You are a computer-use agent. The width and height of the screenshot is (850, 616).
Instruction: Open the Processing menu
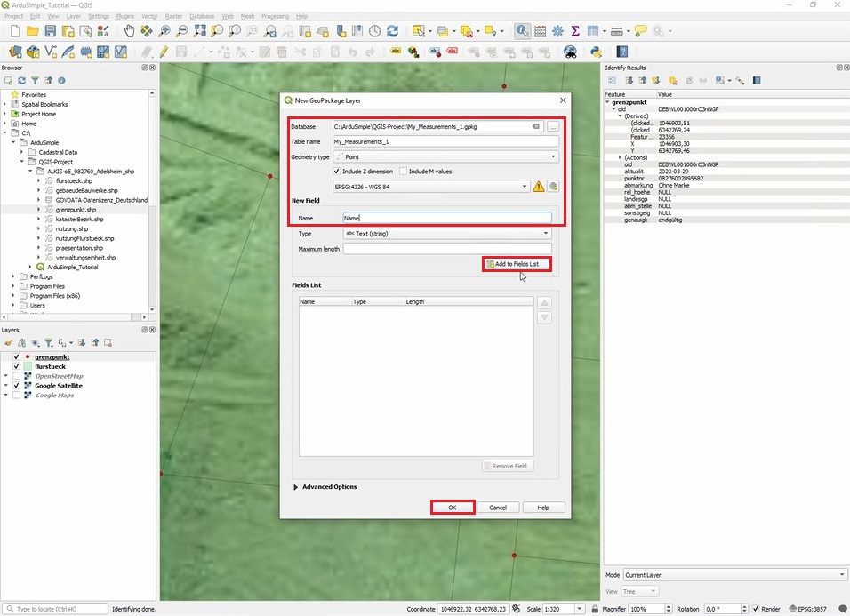[275, 16]
